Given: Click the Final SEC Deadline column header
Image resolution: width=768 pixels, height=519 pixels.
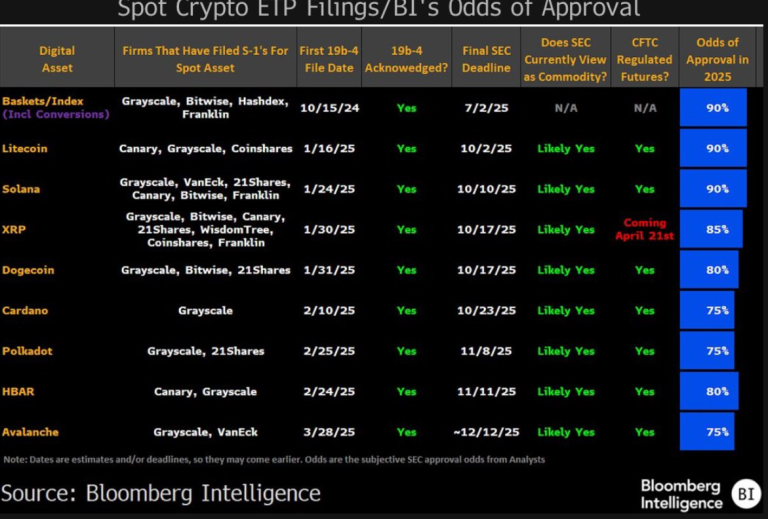Looking at the screenshot, I should pos(486,59).
